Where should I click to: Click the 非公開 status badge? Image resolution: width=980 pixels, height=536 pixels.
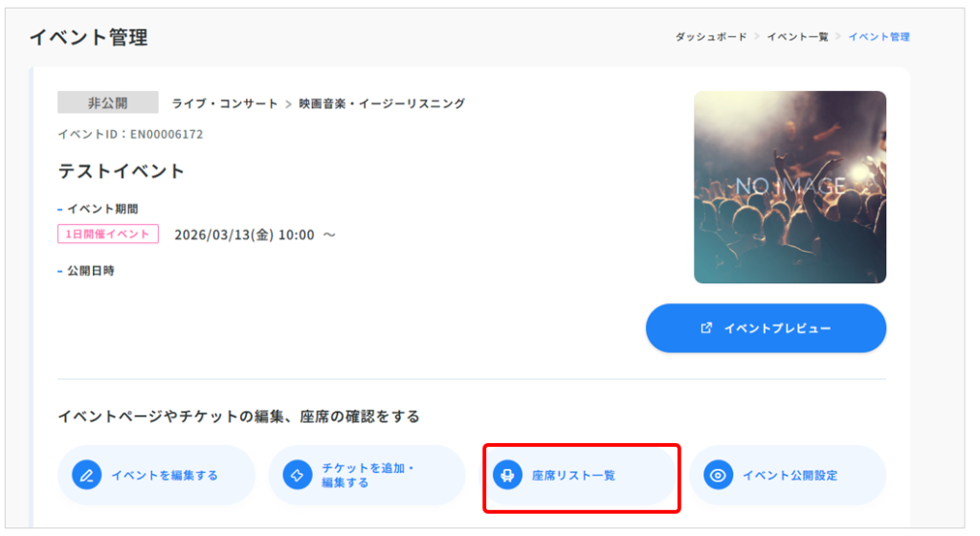tap(107, 102)
